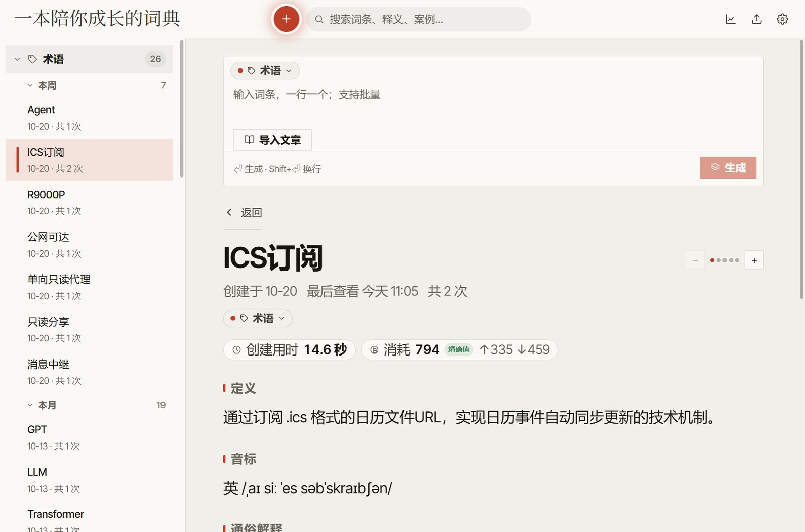Click the plus level stepper button
This screenshot has width=805, height=532.
[754, 260]
